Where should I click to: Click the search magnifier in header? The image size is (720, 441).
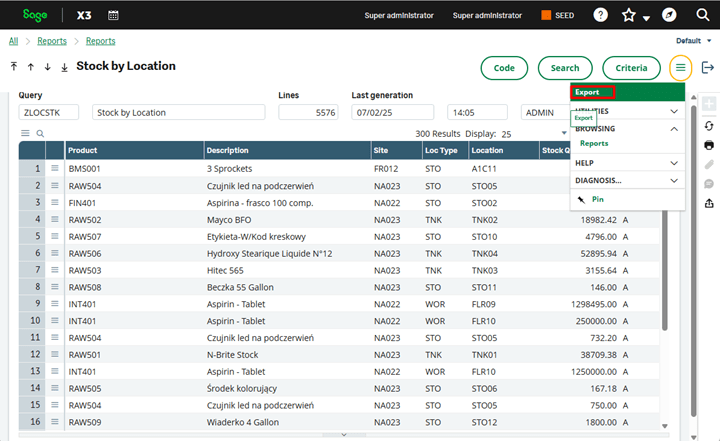coord(702,15)
